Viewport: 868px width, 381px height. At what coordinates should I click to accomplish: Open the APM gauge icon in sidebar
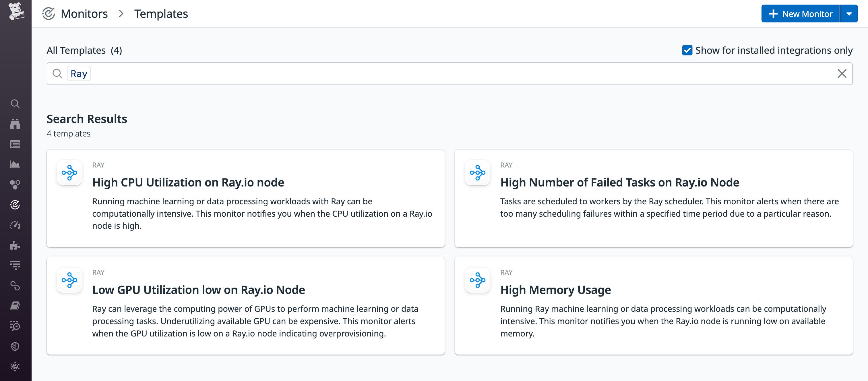pos(15,225)
